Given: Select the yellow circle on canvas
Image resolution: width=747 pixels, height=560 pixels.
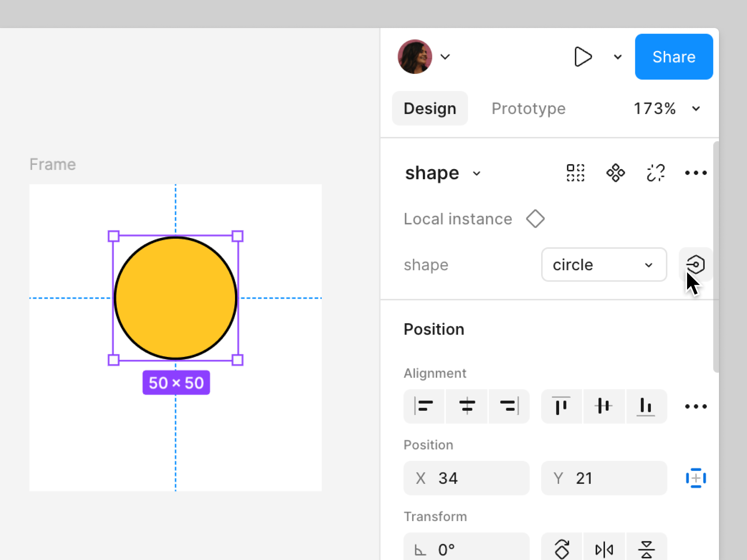Looking at the screenshot, I should click(175, 298).
